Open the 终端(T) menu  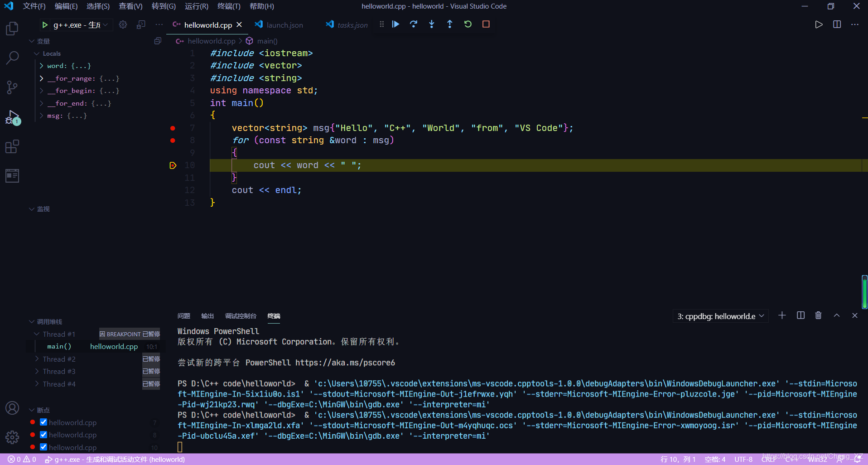(x=229, y=6)
